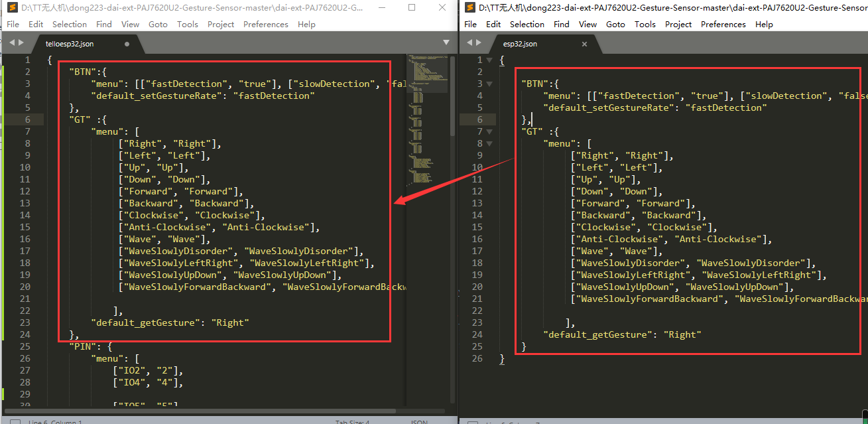This screenshot has width=868, height=424.
Task: Click the left Sublime Text title bar icon
Action: [11, 7]
